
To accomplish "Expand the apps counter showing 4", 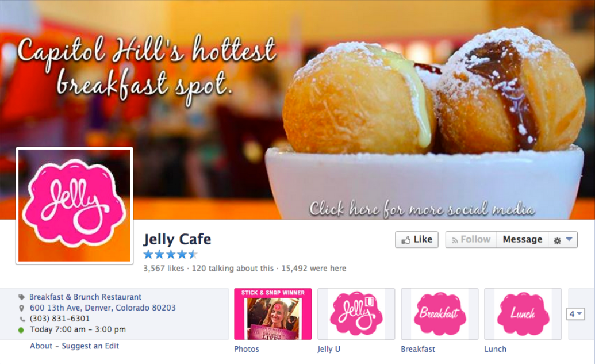I will click(x=575, y=314).
